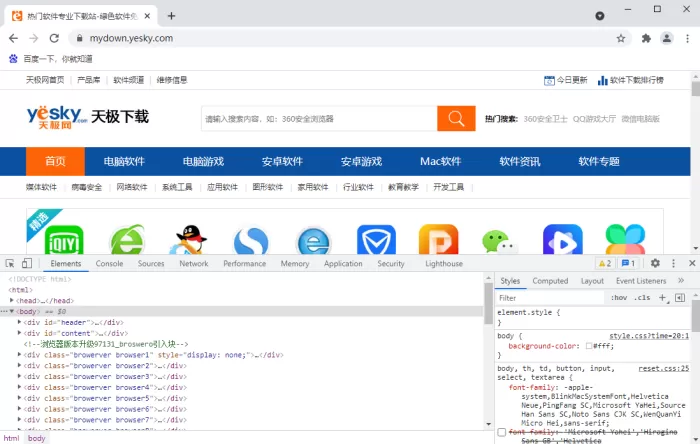Toggle the computed styles sidebar icon
Image resolution: width=700 pixels, height=444 pixels.
tap(680, 298)
